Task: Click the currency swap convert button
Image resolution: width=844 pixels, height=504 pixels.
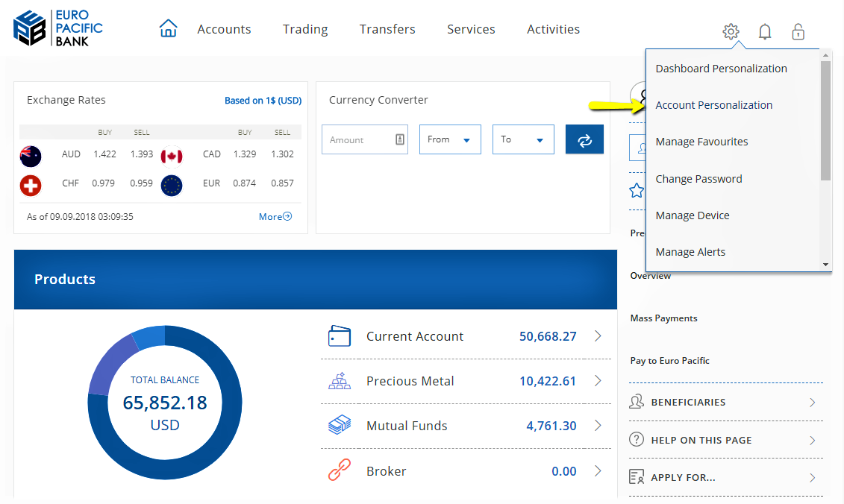Action: [x=584, y=139]
